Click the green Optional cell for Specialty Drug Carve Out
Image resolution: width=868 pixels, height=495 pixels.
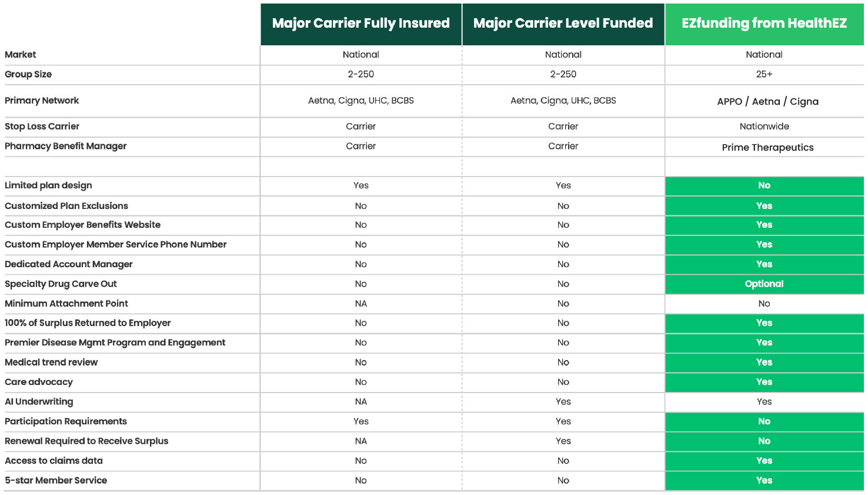point(764,284)
